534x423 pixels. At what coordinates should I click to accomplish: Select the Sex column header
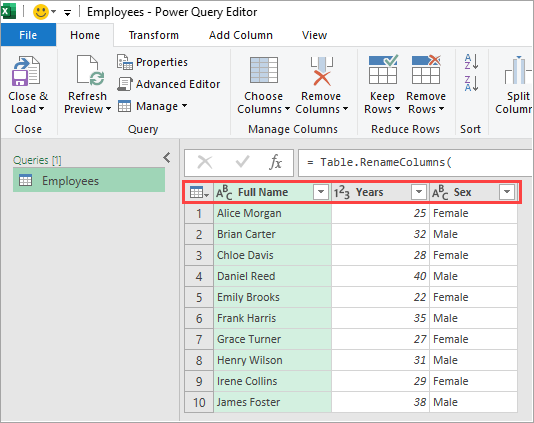tap(462, 192)
